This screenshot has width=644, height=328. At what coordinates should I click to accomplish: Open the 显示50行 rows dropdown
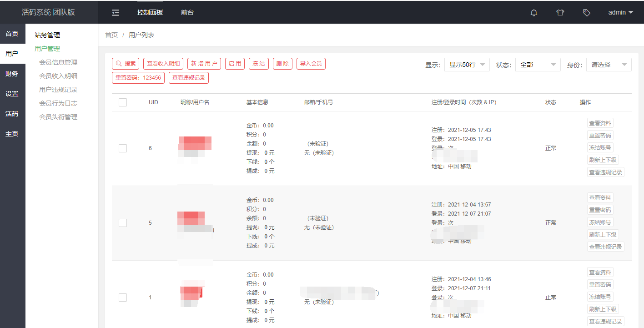tap(467, 65)
